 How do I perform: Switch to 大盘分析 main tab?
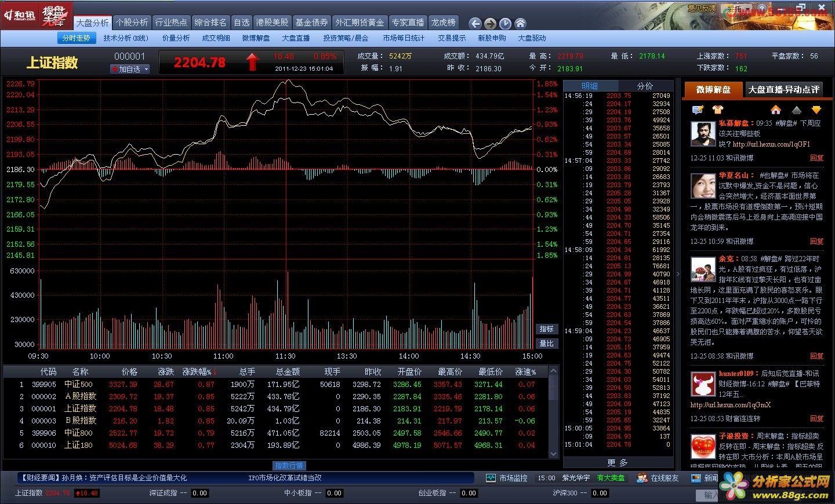tap(92, 23)
